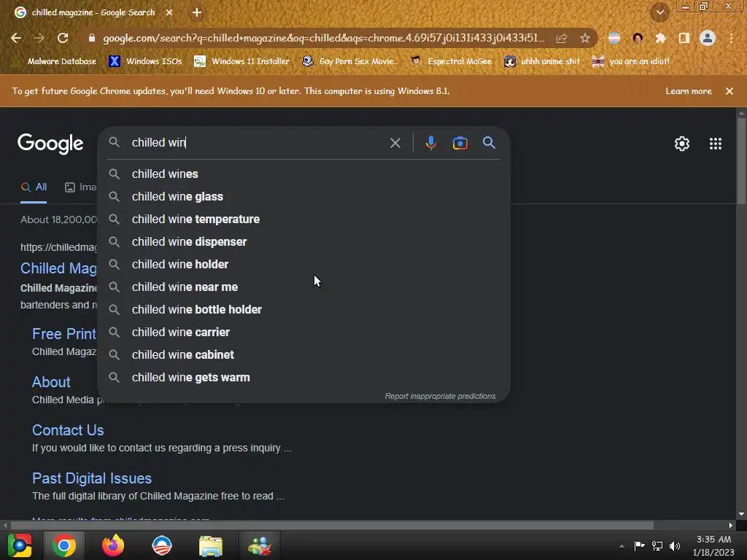
Task: Click the horizontal scrollbar at bottom
Action: click(x=332, y=525)
